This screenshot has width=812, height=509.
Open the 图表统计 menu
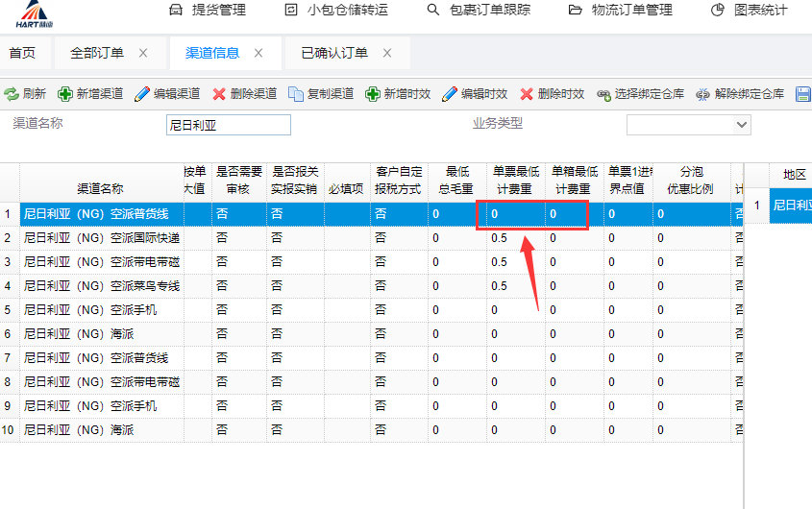point(750,11)
